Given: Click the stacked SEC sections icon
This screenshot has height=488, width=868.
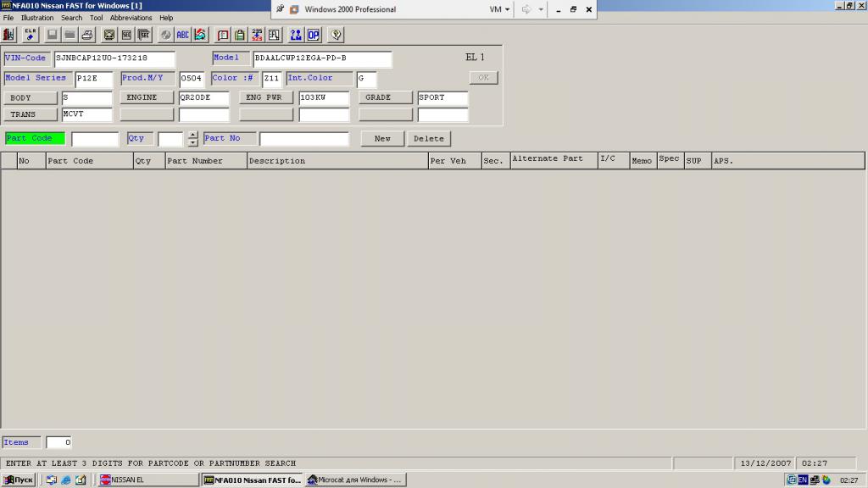Looking at the screenshot, I should coord(144,35).
